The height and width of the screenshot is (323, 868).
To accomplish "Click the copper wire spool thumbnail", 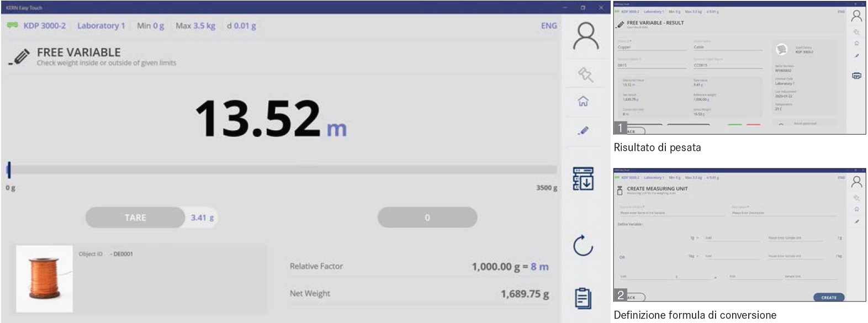I will click(44, 279).
